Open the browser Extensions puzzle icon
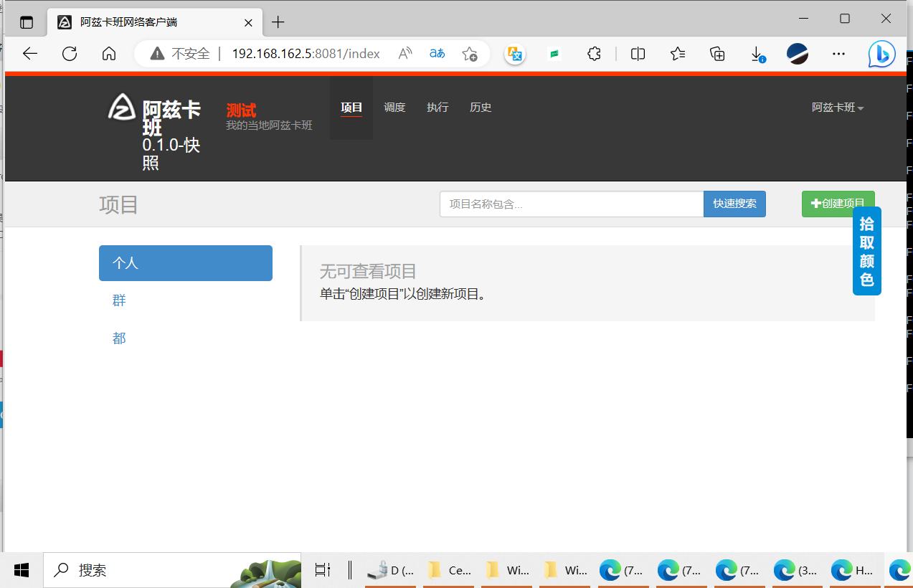913x588 pixels. point(594,53)
